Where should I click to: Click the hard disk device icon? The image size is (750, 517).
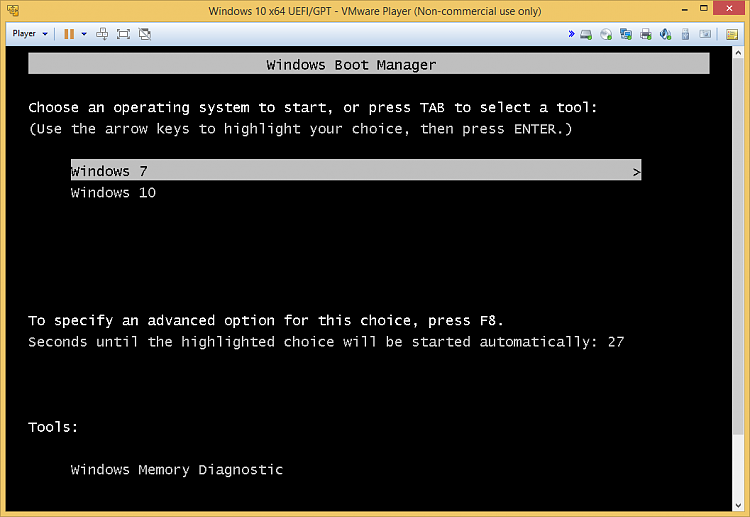(586, 34)
